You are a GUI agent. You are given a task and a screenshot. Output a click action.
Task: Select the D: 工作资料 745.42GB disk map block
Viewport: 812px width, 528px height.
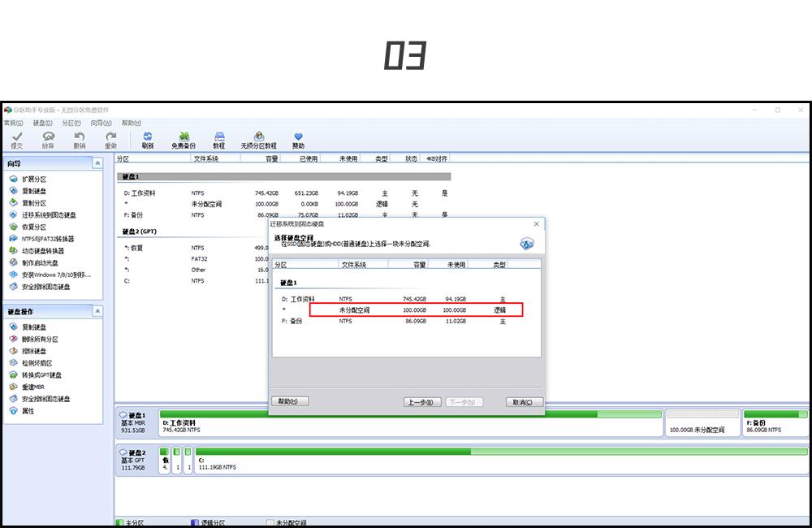411,422
